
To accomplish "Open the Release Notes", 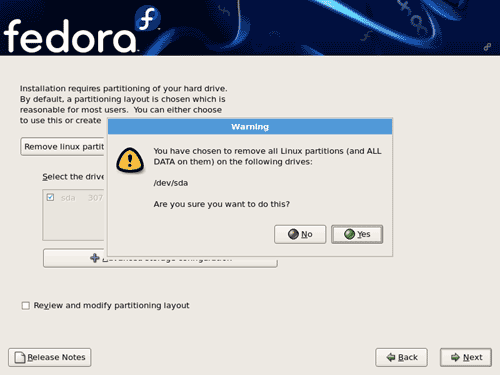I will (x=50, y=357).
